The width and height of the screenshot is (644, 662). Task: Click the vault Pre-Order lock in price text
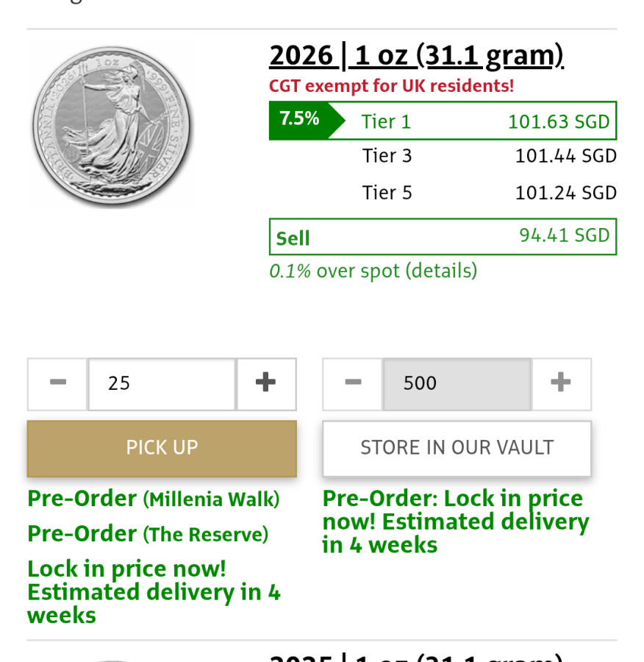point(455,522)
